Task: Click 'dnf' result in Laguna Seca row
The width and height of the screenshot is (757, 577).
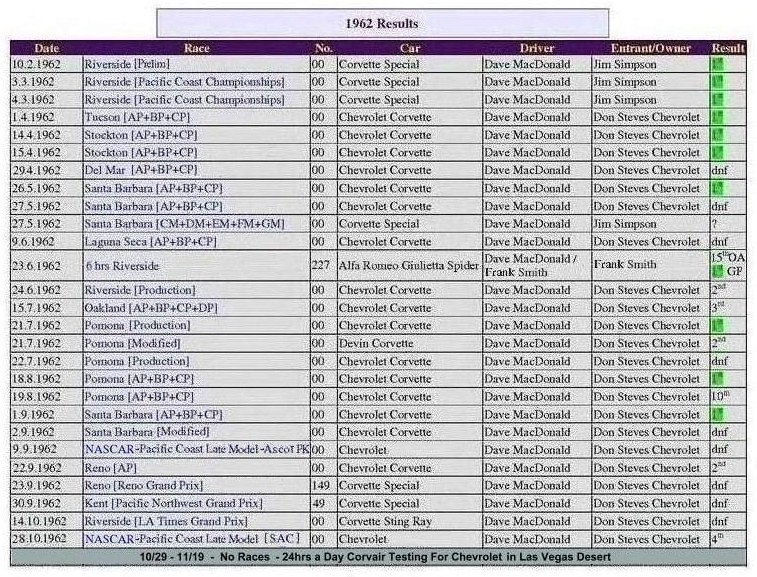Action: click(x=719, y=242)
